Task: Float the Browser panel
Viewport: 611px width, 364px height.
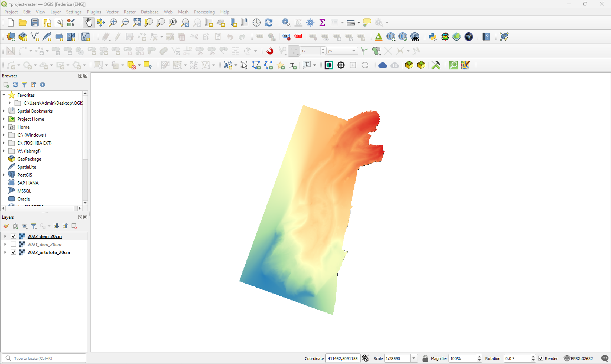Action: point(80,76)
